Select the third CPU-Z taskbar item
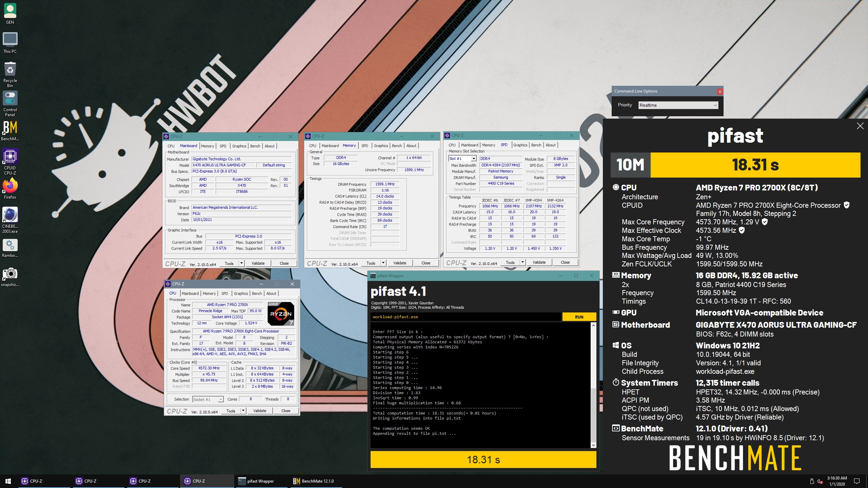The image size is (868, 488). pos(153,481)
